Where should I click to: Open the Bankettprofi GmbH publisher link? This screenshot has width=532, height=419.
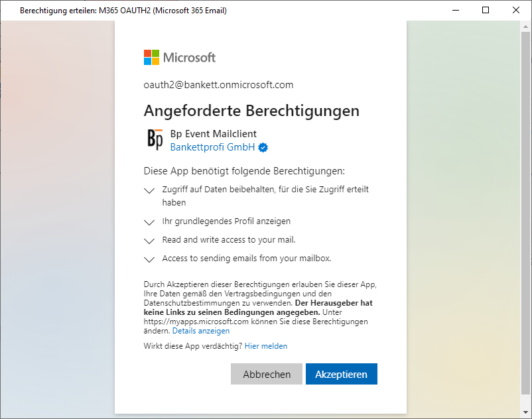click(x=212, y=147)
